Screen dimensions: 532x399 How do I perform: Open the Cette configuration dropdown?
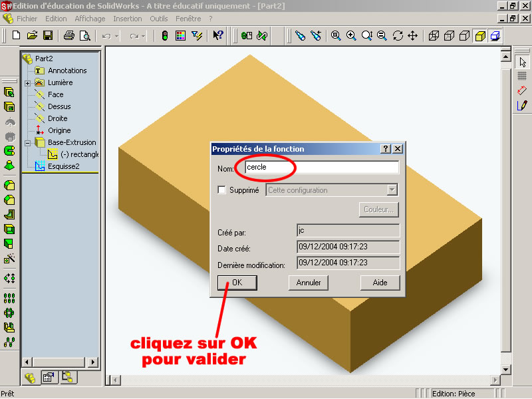click(392, 190)
